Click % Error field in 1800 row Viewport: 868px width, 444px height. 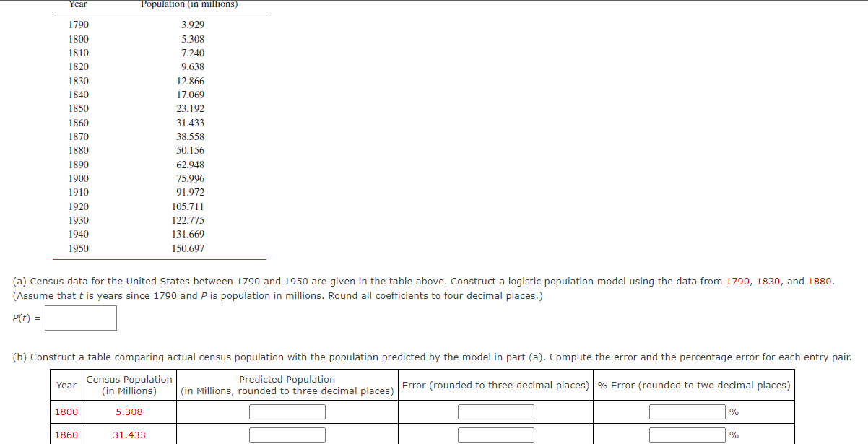687,412
